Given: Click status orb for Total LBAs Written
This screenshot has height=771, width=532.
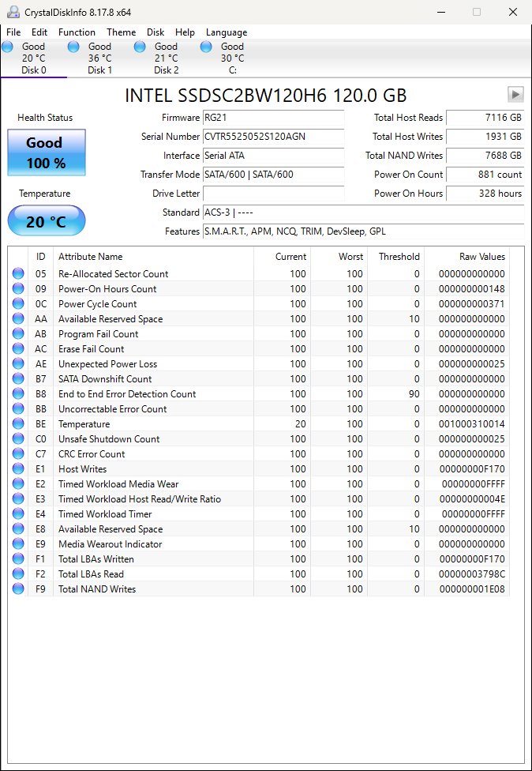Looking at the screenshot, I should (18, 559).
